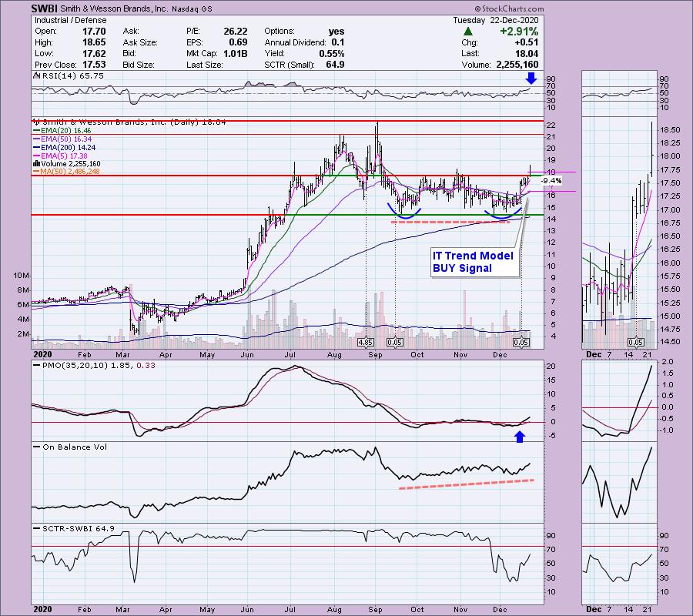Click the +2.91% percent change value
693x616 pixels.
coord(519,32)
